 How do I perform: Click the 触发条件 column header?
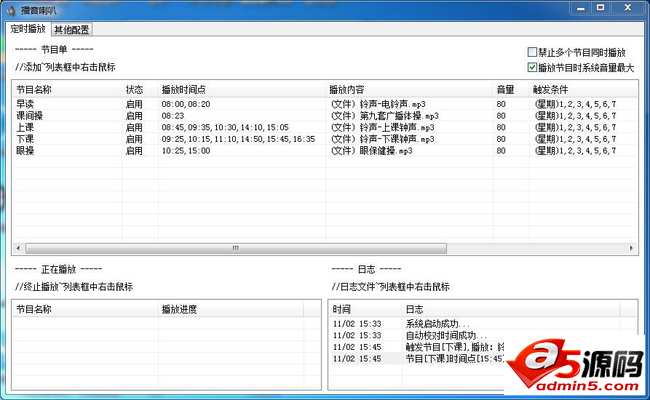583,90
